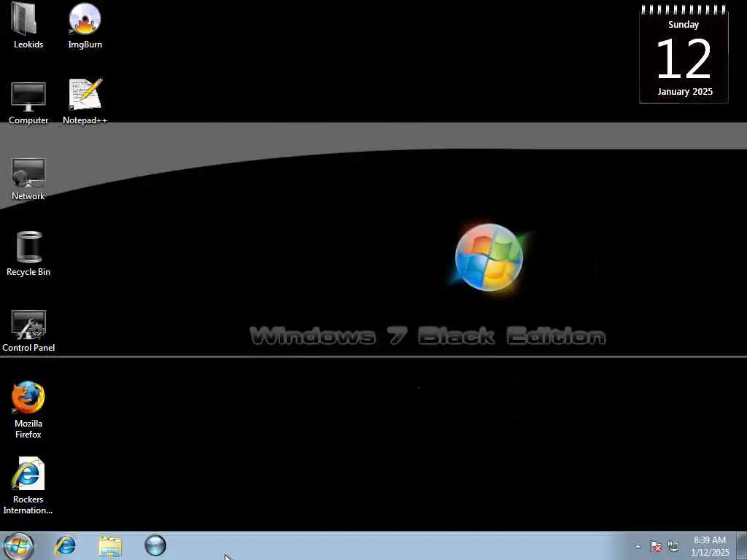
Task: Click the calendar gadget showing Sunday 12
Action: (x=684, y=54)
